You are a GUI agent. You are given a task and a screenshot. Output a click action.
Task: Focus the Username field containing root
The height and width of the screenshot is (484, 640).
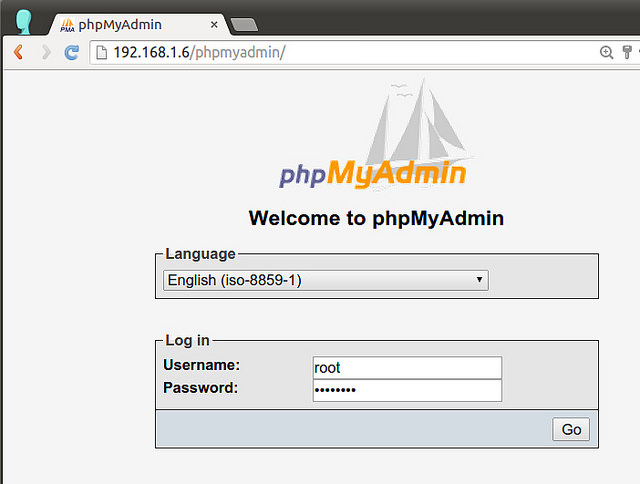click(407, 368)
